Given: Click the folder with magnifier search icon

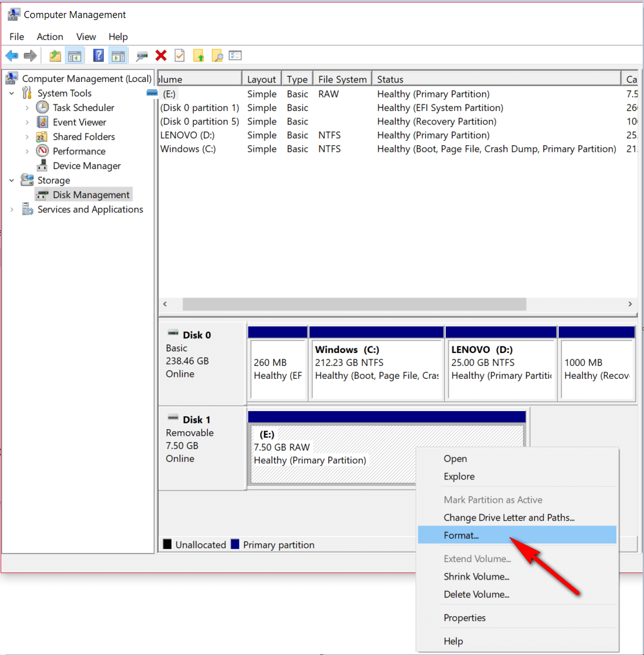Looking at the screenshot, I should click(217, 55).
